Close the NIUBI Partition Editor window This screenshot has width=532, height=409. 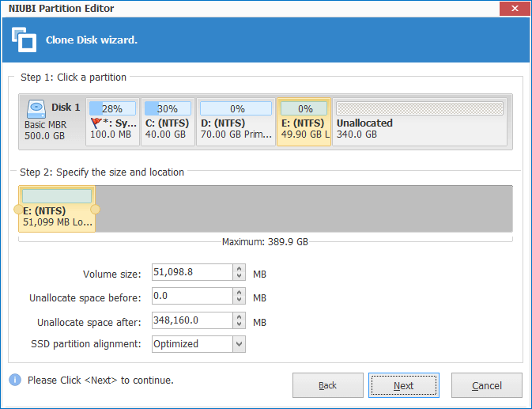[513, 9]
